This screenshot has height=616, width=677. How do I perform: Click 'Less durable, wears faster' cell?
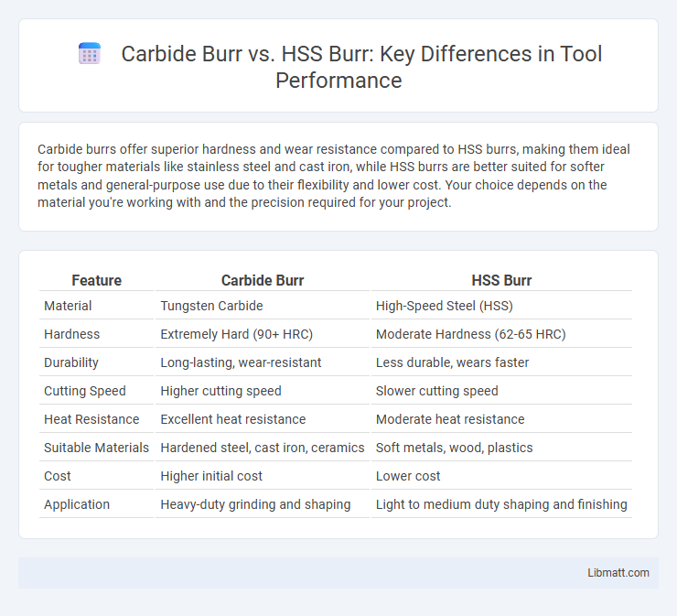(452, 362)
